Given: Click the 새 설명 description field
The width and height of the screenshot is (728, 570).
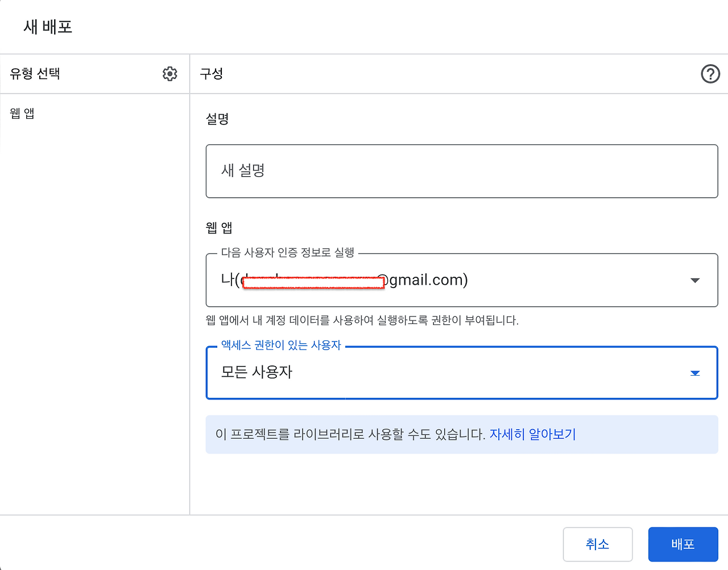Looking at the screenshot, I should [x=462, y=171].
